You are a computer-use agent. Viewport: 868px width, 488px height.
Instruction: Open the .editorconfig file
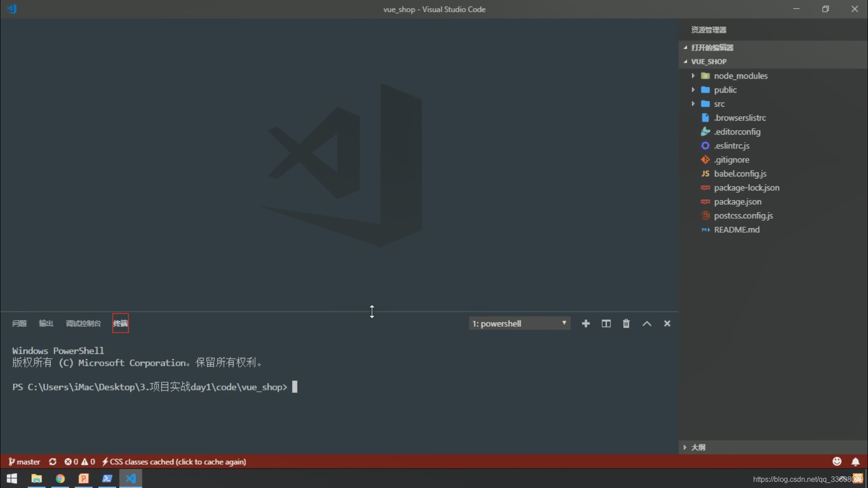pos(737,132)
